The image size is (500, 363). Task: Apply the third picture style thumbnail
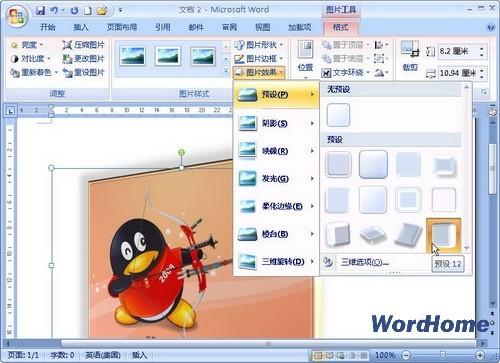pos(203,56)
